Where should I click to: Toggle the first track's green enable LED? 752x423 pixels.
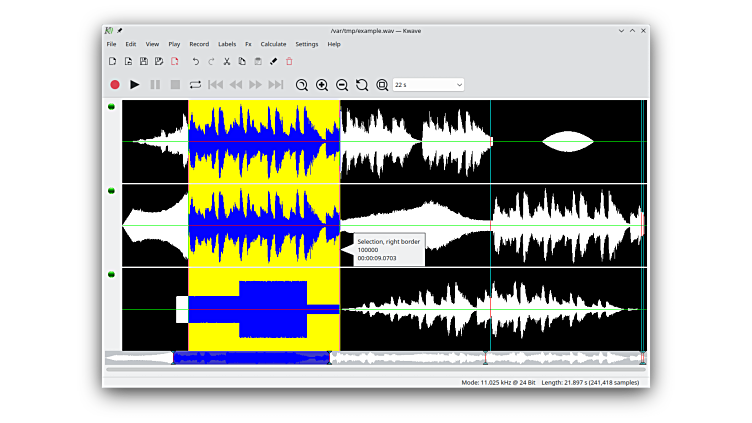point(111,107)
